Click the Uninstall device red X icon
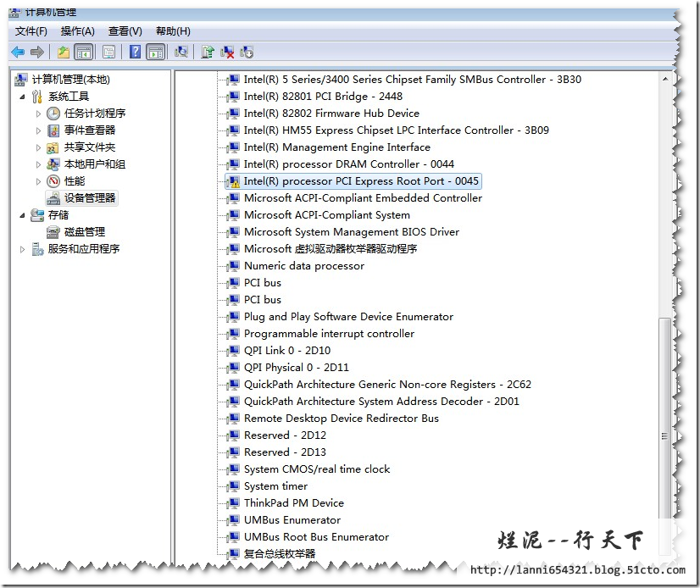The width and height of the screenshot is (700, 588). click(x=227, y=53)
